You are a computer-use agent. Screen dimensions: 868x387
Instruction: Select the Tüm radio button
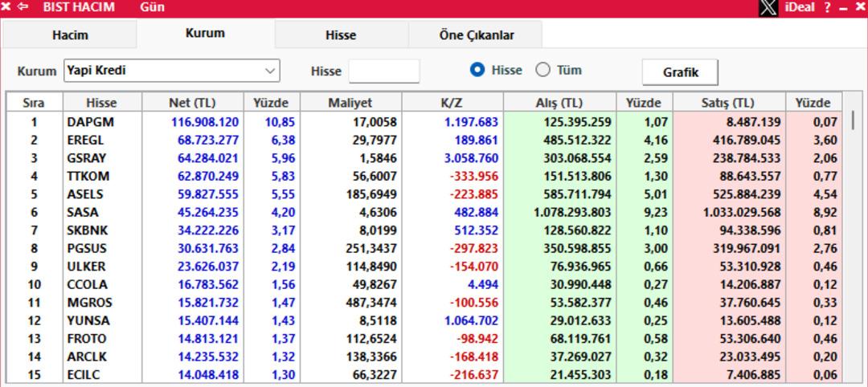[x=543, y=70]
